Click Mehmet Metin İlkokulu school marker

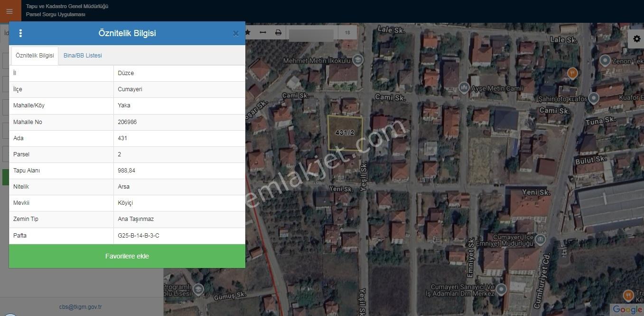(358, 59)
